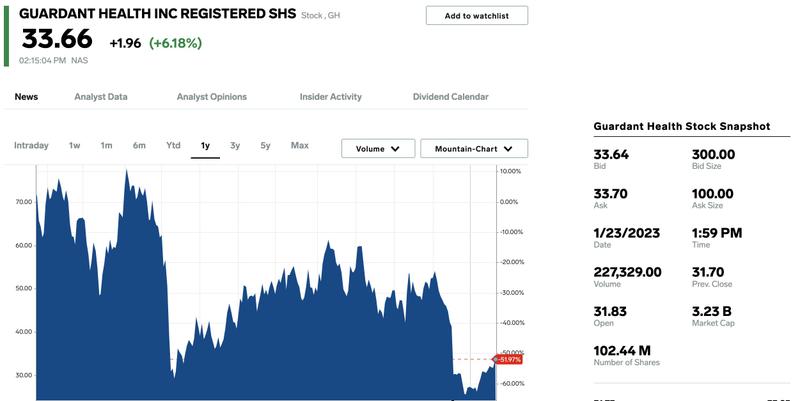This screenshot has width=800, height=401.
Task: View the Insider Activity tab
Action: pos(331,96)
